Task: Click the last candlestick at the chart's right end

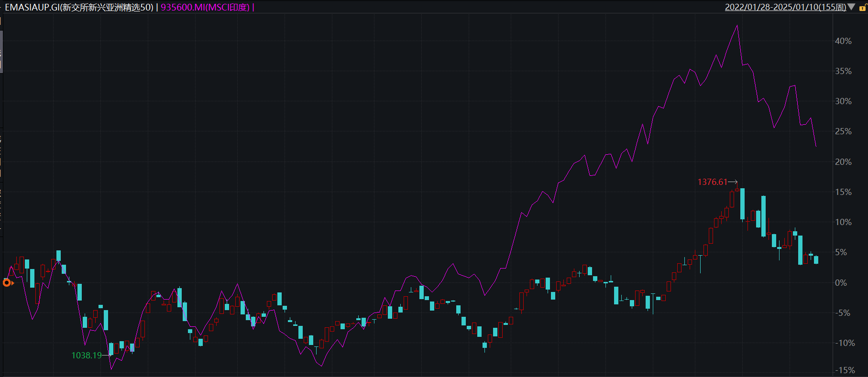Action: 816,260
